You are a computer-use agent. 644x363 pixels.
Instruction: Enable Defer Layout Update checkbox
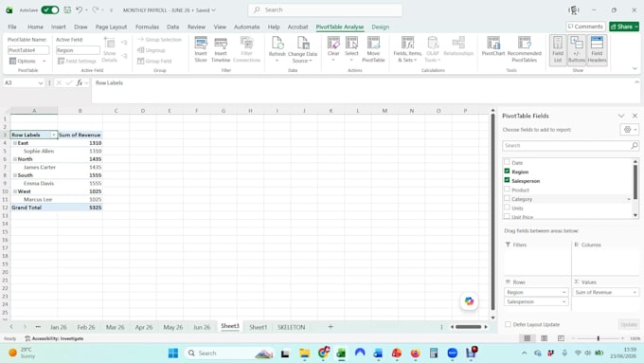[x=508, y=324]
